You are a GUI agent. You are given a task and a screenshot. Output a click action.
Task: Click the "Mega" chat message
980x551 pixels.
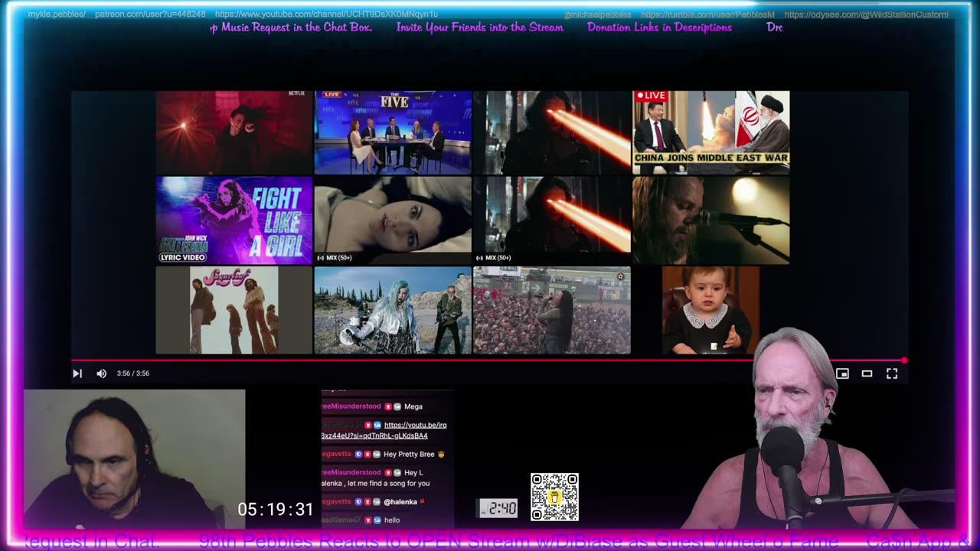(413, 406)
